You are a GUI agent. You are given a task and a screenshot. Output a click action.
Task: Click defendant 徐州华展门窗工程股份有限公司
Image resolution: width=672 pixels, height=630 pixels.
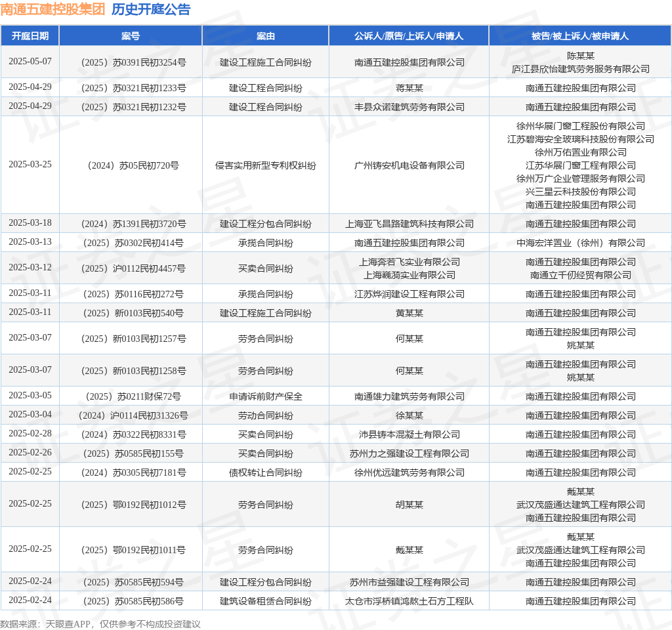(581, 126)
